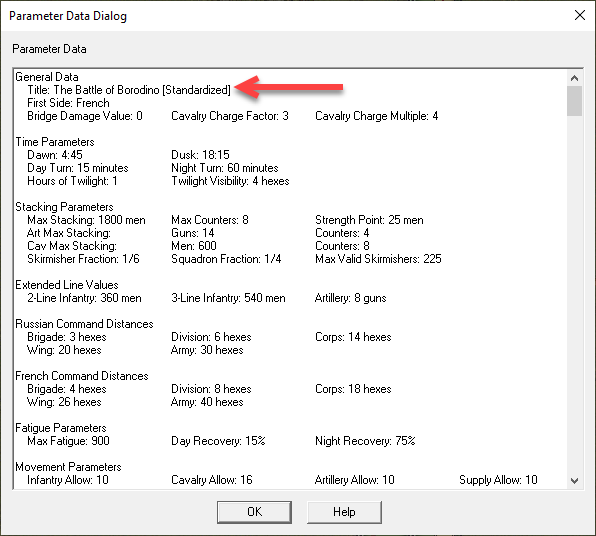Click the Fatigue Parameters heading
The height and width of the screenshot is (536, 596).
61,428
